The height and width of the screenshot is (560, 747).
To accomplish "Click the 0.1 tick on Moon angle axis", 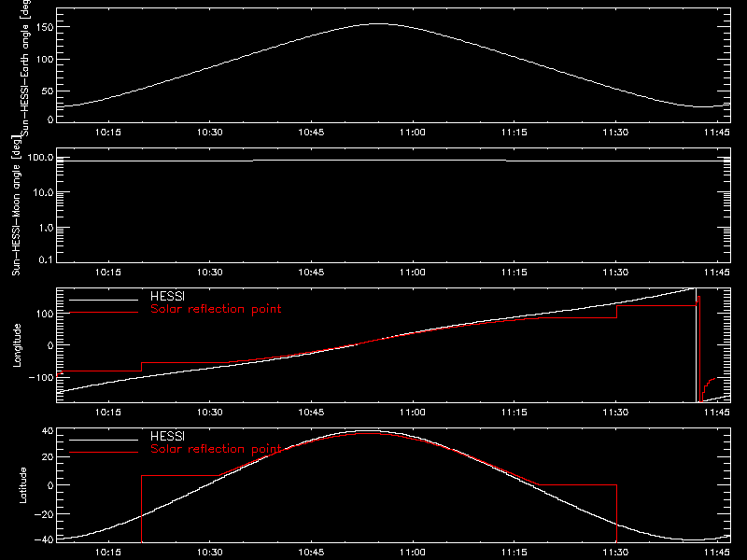I will [46, 259].
